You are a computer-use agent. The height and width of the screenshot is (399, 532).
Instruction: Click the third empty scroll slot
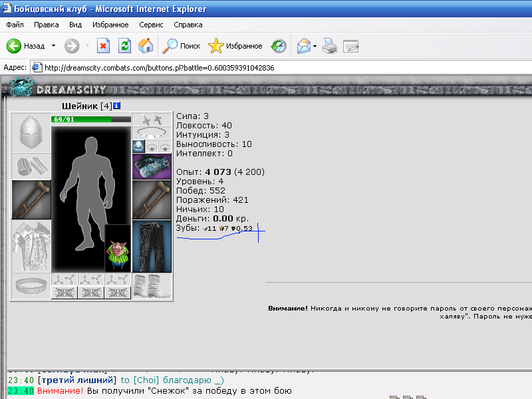118,280
